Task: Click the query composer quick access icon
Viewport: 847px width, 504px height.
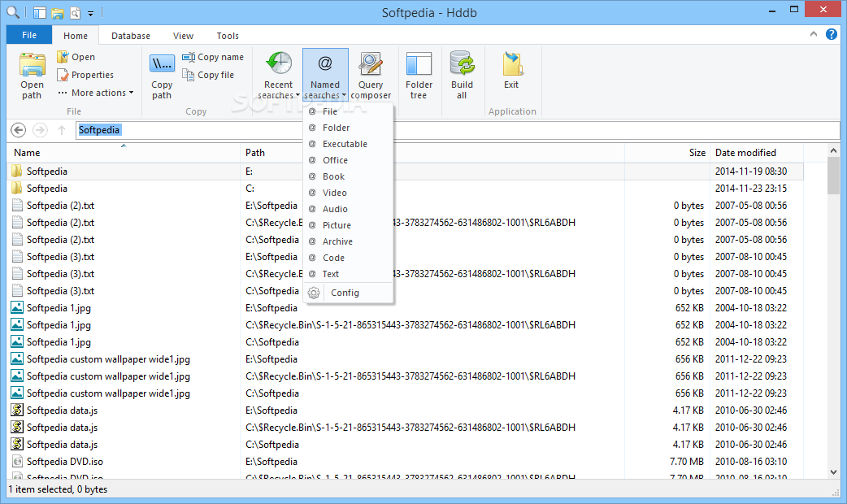Action: [75, 12]
